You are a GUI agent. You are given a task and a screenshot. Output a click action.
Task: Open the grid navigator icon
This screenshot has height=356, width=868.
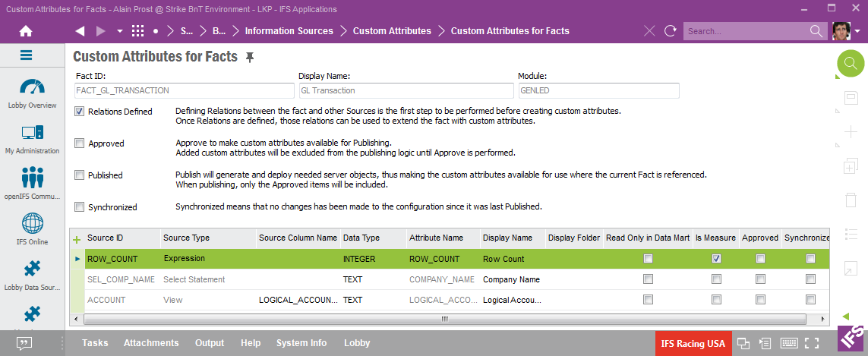(138, 31)
